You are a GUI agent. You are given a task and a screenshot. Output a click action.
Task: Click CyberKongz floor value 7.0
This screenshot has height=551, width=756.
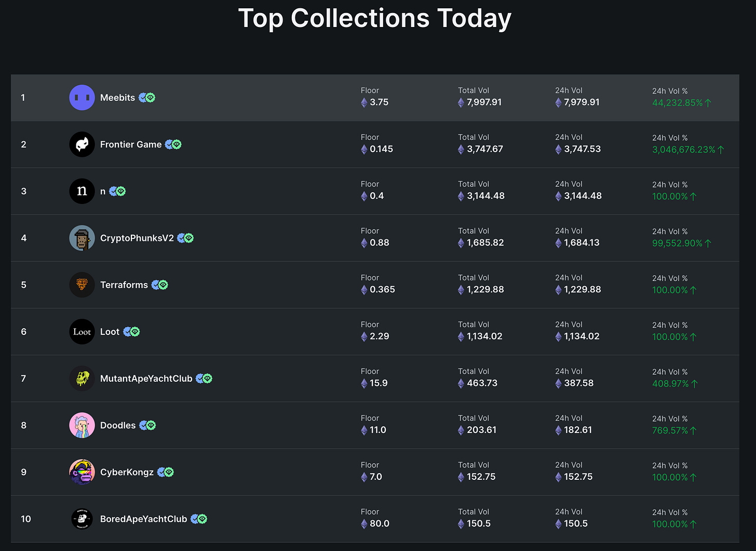[375, 477]
